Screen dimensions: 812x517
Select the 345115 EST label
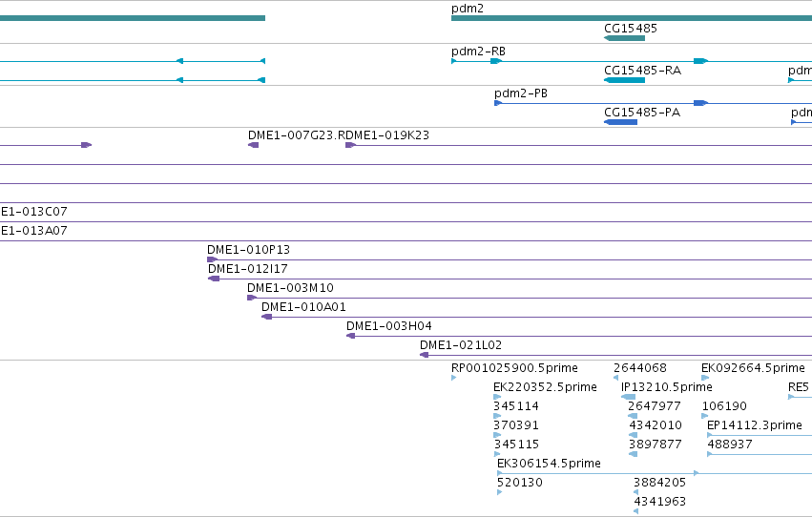(516, 445)
